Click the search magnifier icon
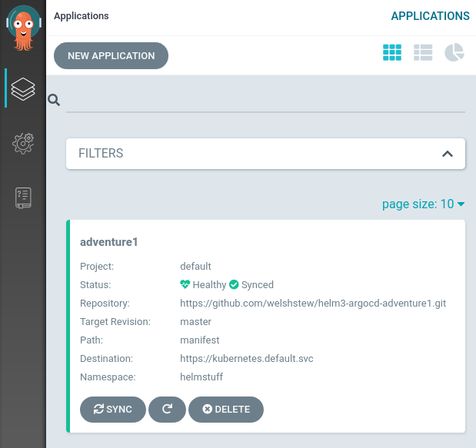Image resolution: width=476 pixels, height=448 pixels. coord(54,100)
